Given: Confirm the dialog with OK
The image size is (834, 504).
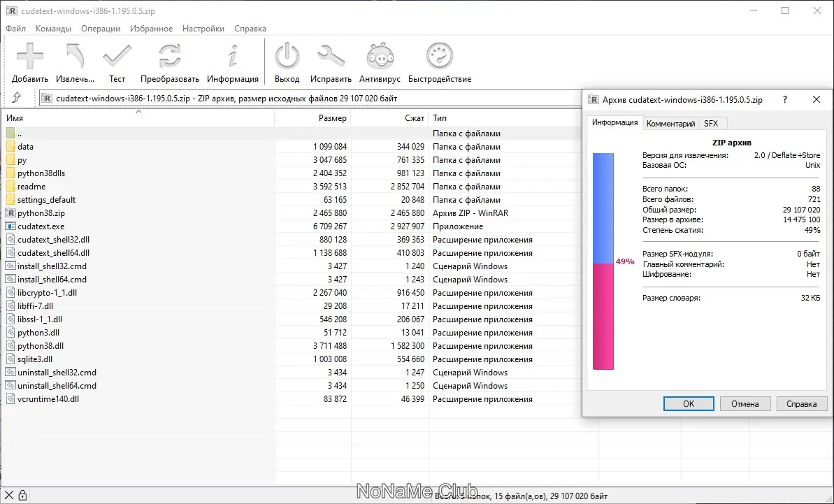Looking at the screenshot, I should pyautogui.click(x=689, y=403).
